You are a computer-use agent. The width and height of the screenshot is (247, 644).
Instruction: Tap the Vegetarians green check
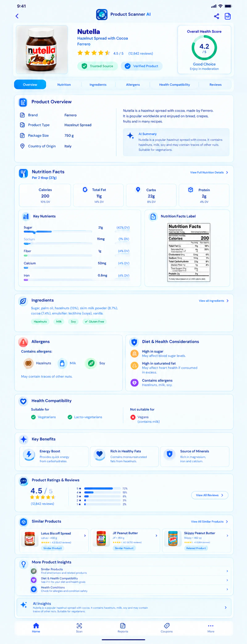coord(33,417)
